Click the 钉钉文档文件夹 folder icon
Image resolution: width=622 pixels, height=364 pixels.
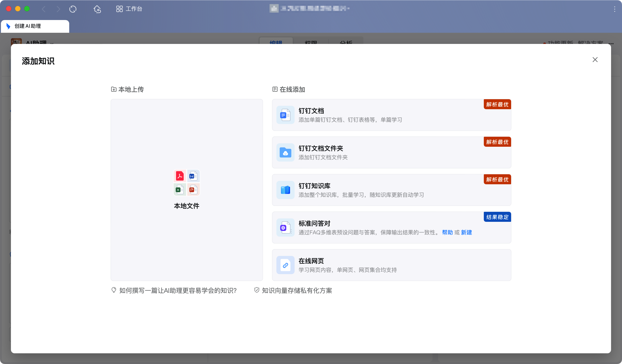pyautogui.click(x=285, y=152)
